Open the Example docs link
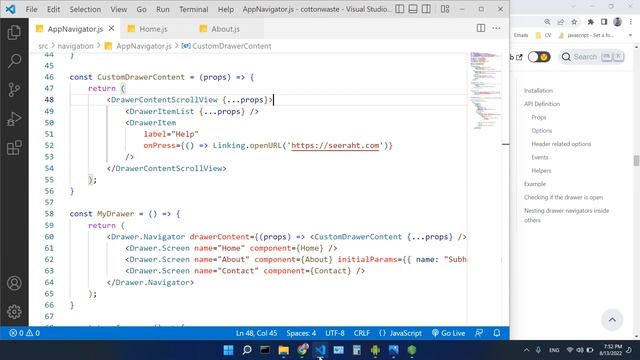This screenshot has width=640, height=360. tap(535, 184)
